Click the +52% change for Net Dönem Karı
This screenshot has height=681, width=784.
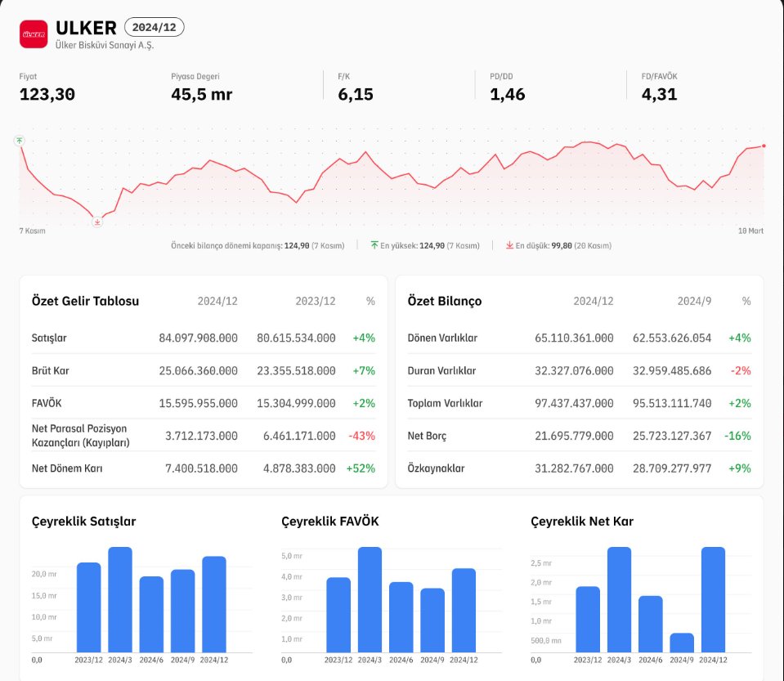[361, 468]
